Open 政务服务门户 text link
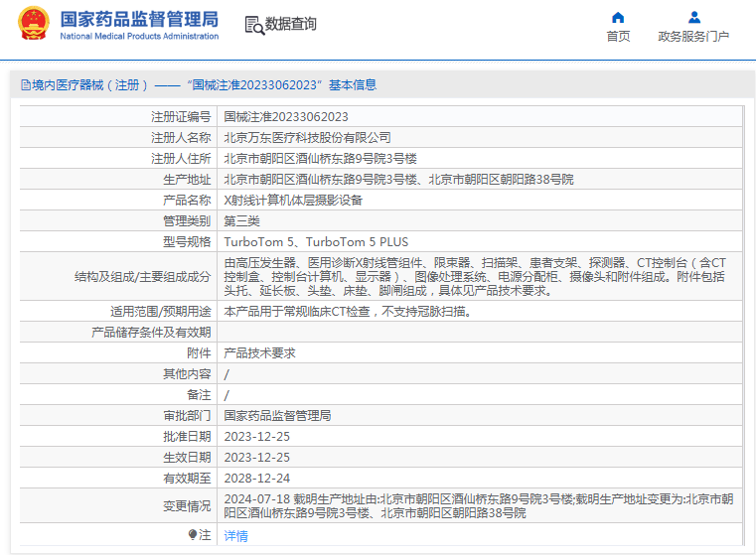The height and width of the screenshot is (555, 756). tap(693, 36)
